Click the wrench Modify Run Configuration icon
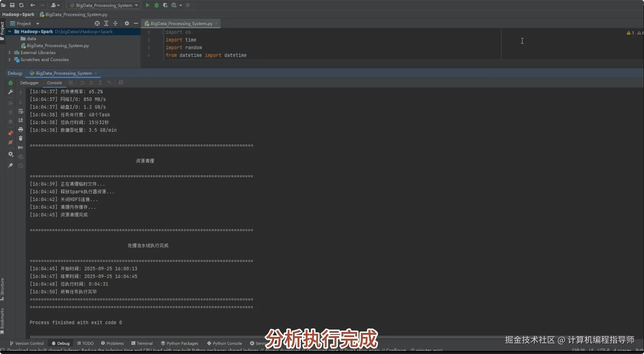 [x=10, y=92]
